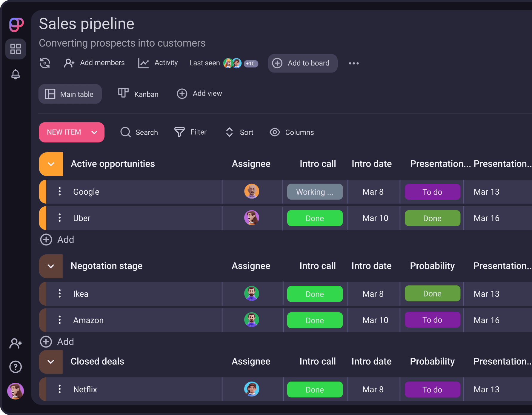Open the Help question mark icon

[x=16, y=367]
